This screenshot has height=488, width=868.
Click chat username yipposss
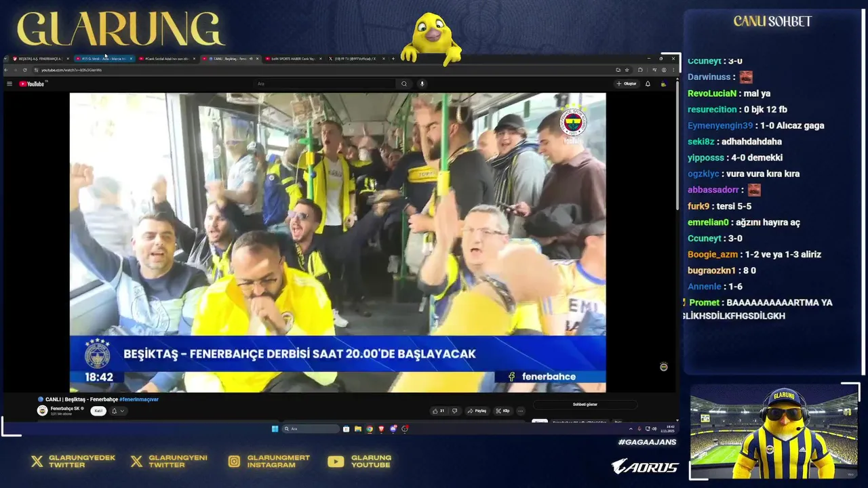tap(706, 157)
